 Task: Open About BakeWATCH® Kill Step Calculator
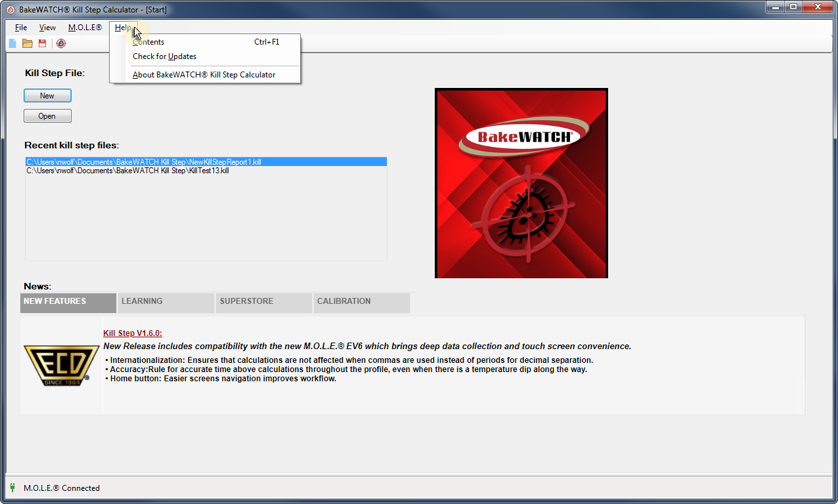204,75
